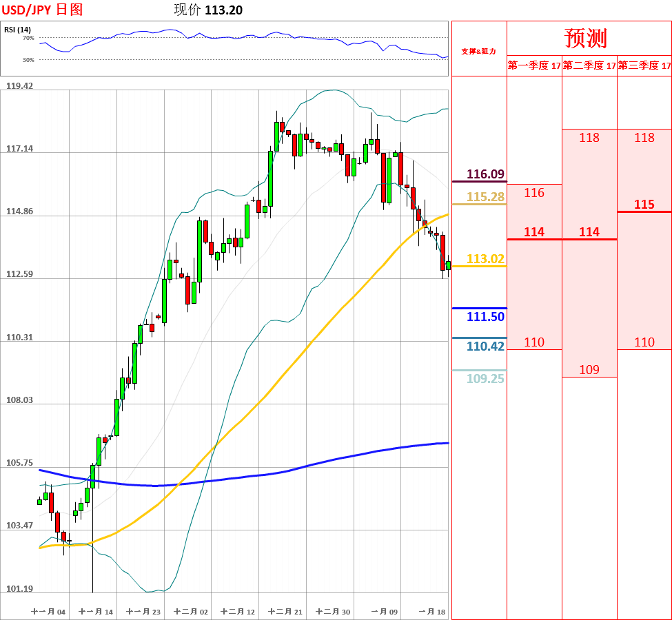Image resolution: width=672 pixels, height=620 pixels.
Task: Click the 十二月 21 date label
Action: coord(285,612)
